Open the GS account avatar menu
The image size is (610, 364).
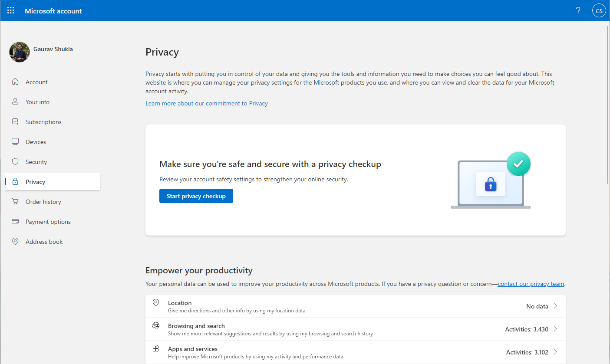599,10
